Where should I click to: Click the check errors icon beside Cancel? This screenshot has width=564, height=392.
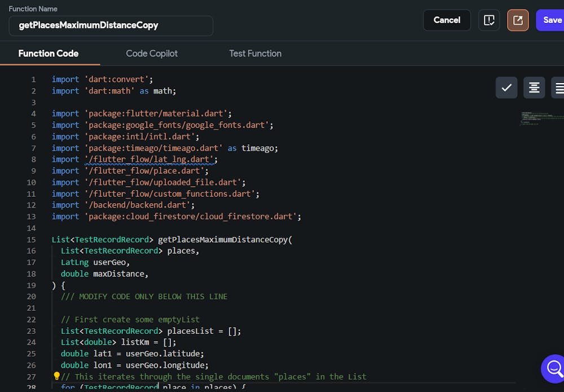(x=489, y=20)
